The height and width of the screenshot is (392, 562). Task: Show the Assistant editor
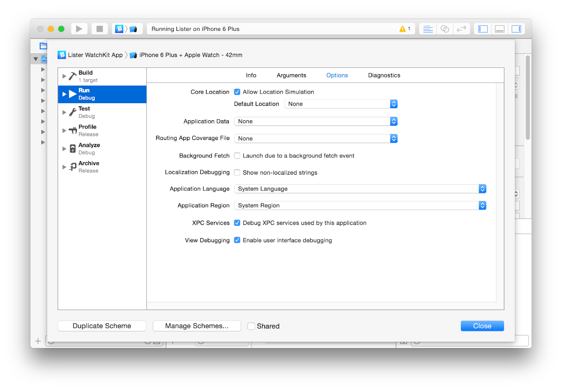[x=445, y=29]
